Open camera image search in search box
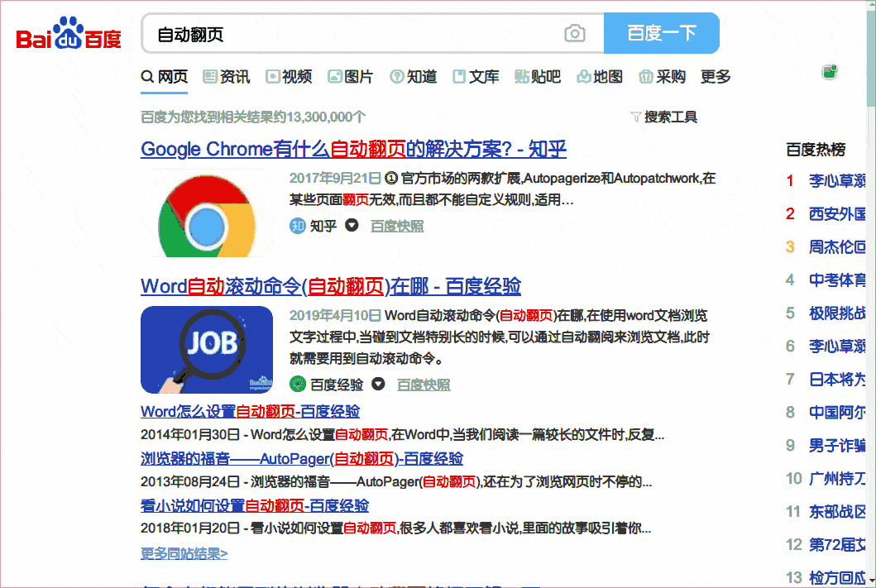 point(574,34)
